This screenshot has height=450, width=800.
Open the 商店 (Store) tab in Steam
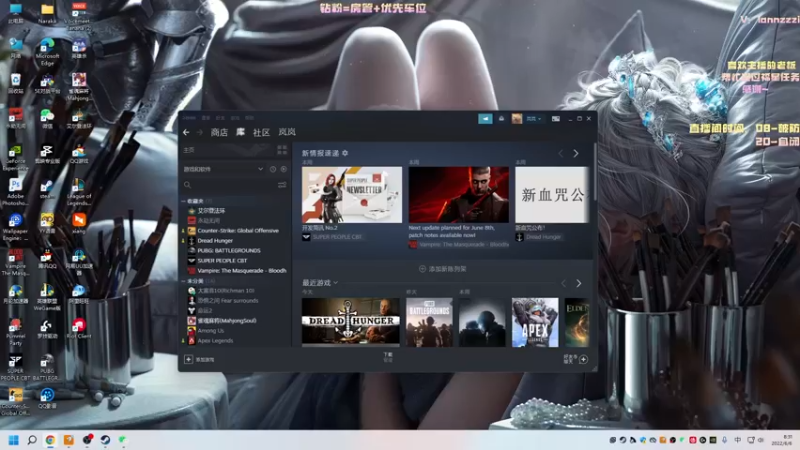point(219,132)
